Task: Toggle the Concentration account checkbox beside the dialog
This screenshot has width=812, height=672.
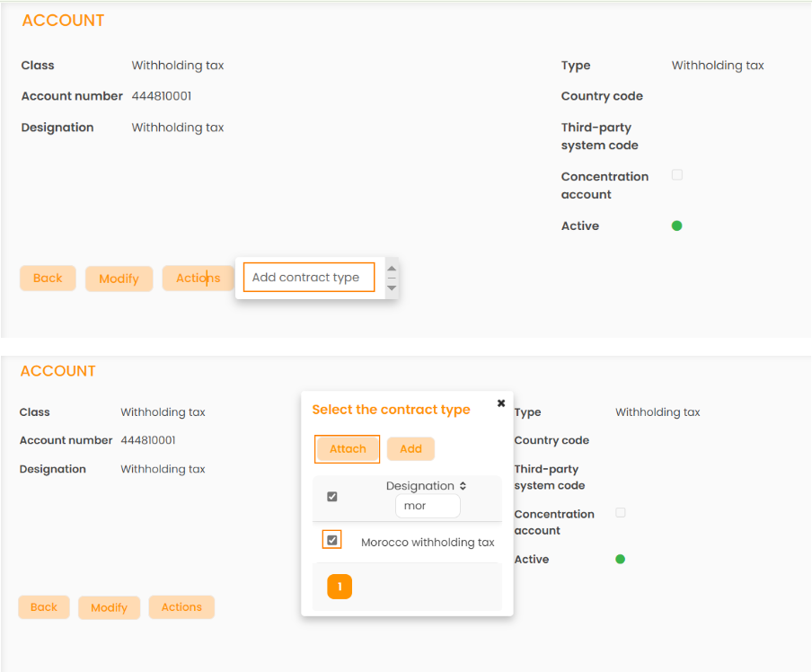Action: pyautogui.click(x=620, y=513)
